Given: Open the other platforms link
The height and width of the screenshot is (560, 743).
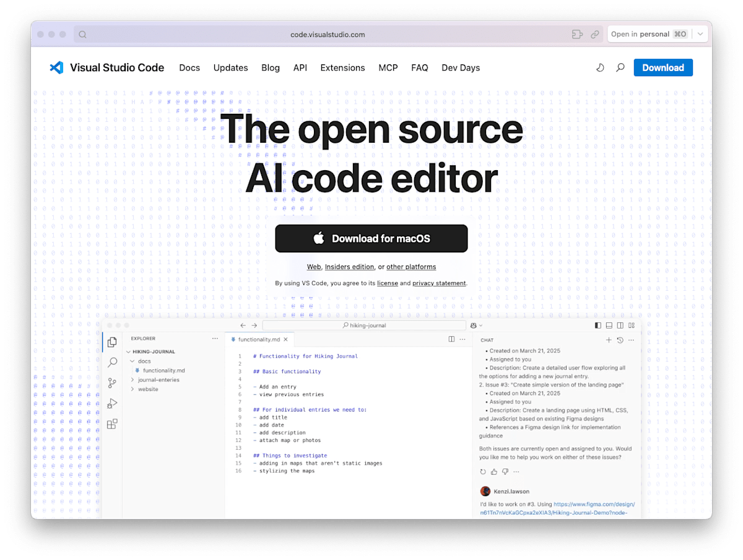Looking at the screenshot, I should point(411,267).
